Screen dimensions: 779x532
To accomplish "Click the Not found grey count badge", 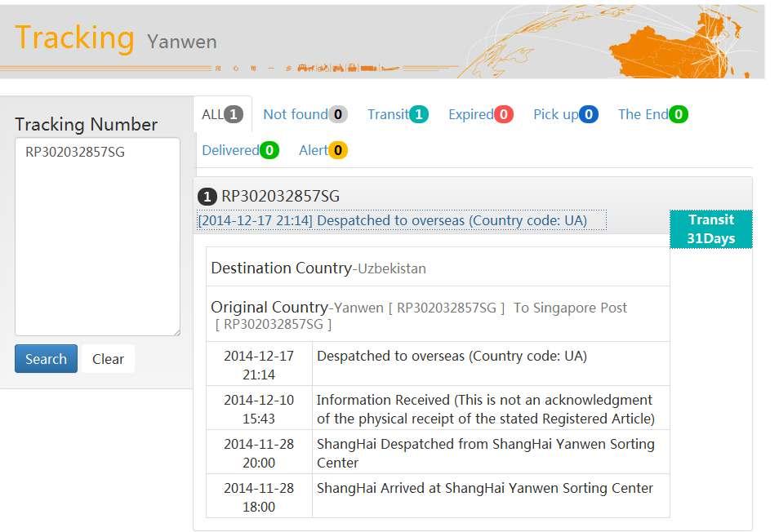I will click(338, 114).
